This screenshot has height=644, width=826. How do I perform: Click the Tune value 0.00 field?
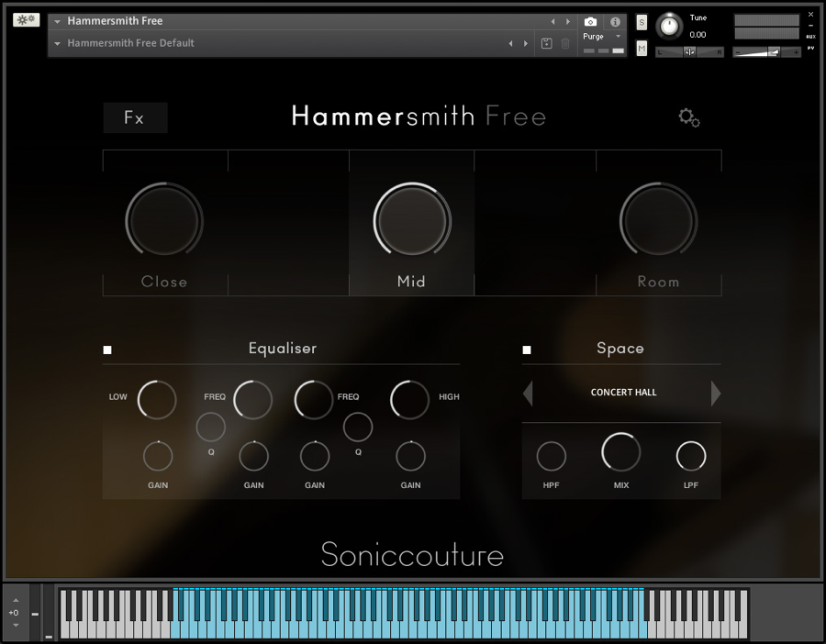[x=698, y=35]
